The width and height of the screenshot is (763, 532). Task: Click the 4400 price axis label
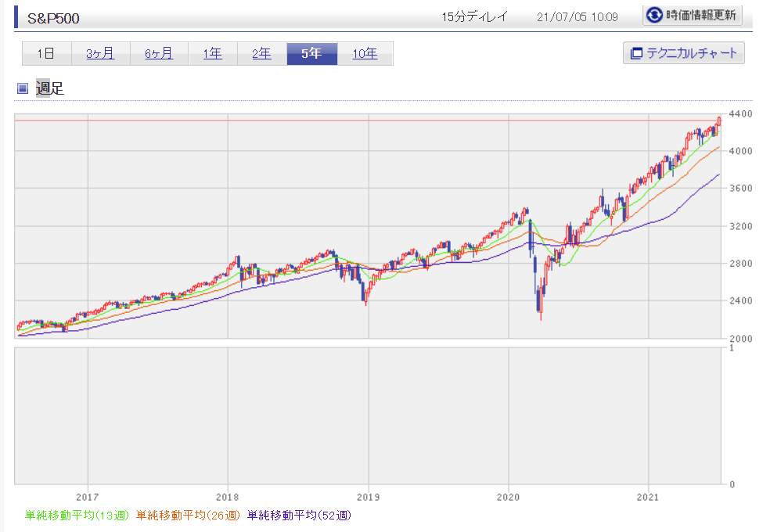pos(740,113)
